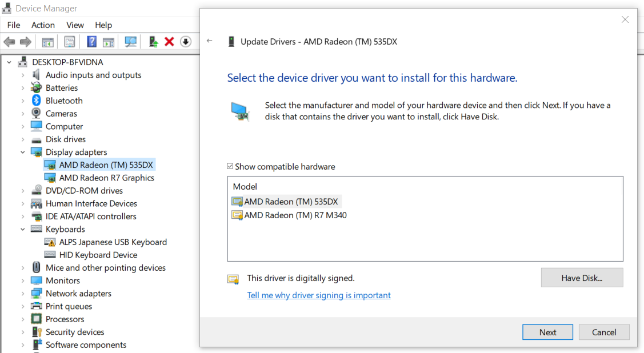Image resolution: width=644 pixels, height=353 pixels.
Task: Click ALPS Japanese USB Keyboard warning icon
Action: click(50, 242)
